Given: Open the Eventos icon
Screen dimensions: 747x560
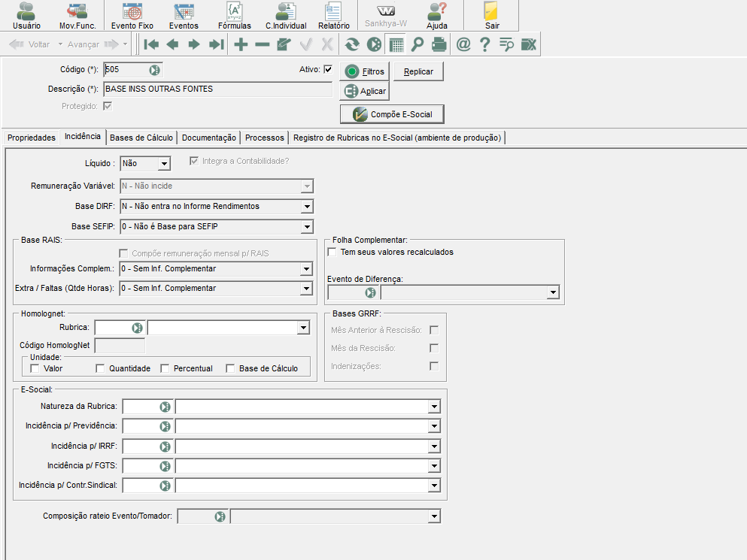Looking at the screenshot, I should [x=184, y=16].
